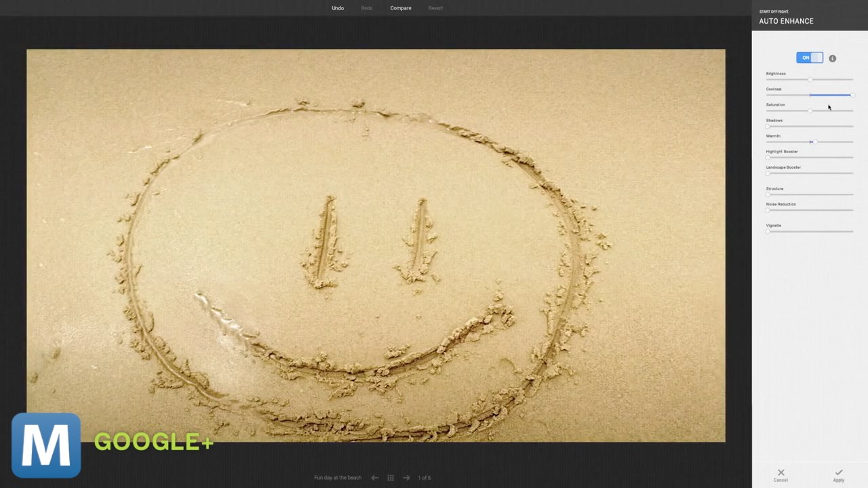Click the Apply checkmark icon
The width and height of the screenshot is (868, 488).
tap(839, 472)
